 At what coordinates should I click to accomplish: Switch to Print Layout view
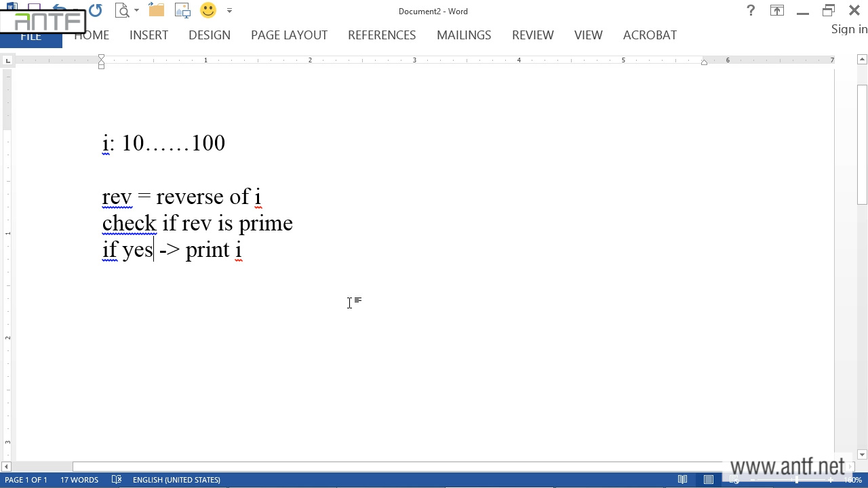coord(709,480)
